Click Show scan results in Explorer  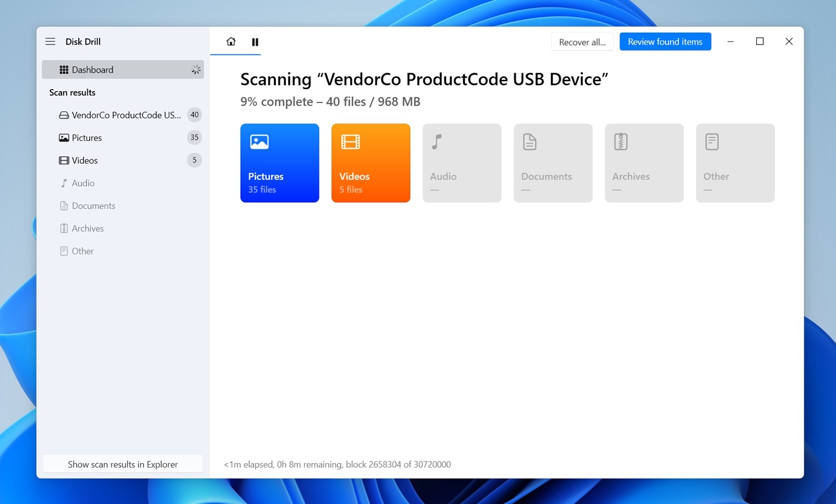click(123, 464)
